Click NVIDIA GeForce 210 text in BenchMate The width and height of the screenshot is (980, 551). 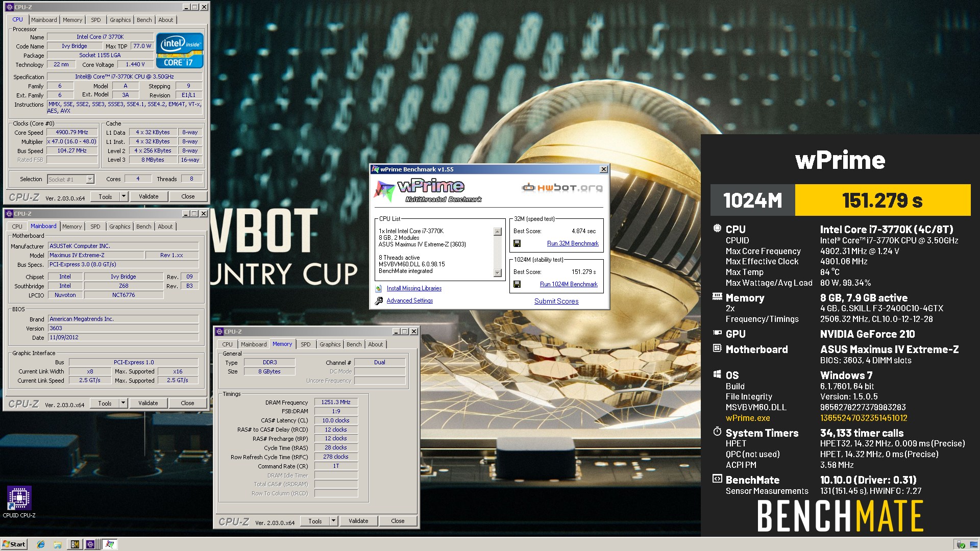click(867, 334)
